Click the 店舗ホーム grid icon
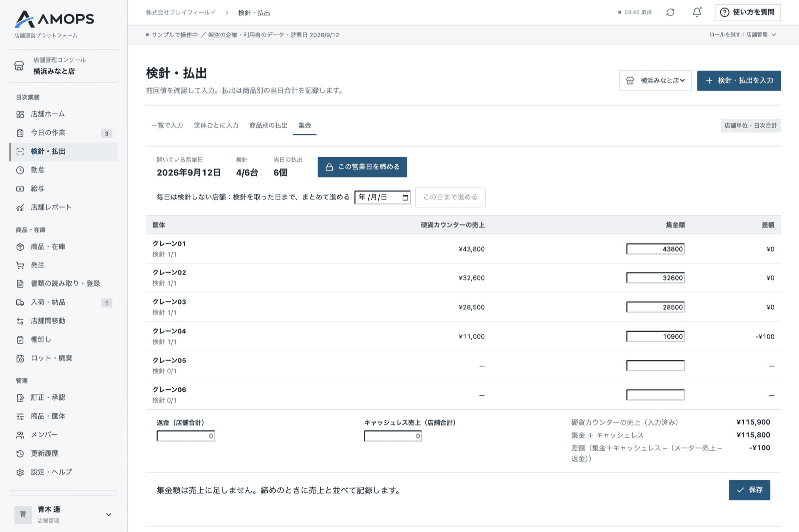 [x=20, y=114]
